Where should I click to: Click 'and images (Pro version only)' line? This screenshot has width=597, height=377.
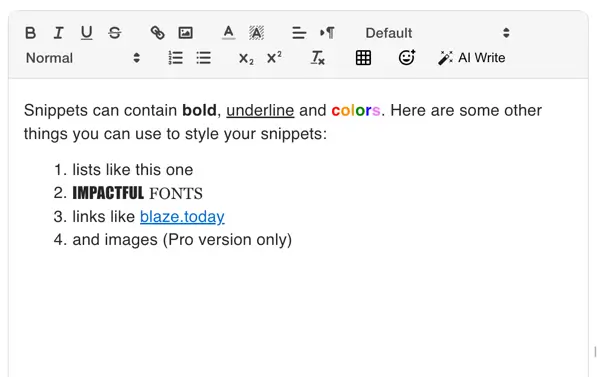[182, 240]
